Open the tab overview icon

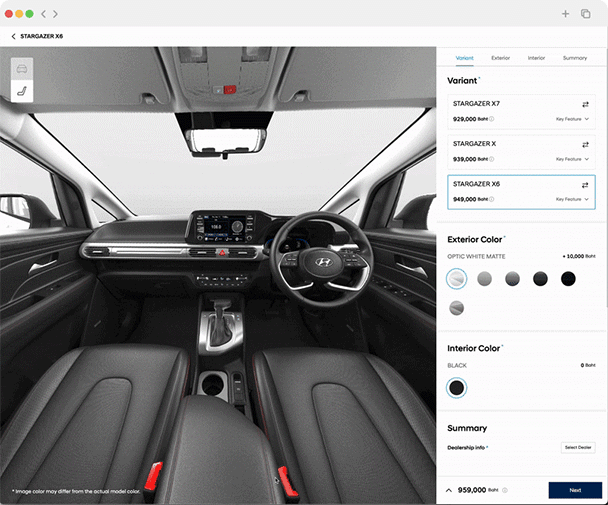pyautogui.click(x=586, y=14)
